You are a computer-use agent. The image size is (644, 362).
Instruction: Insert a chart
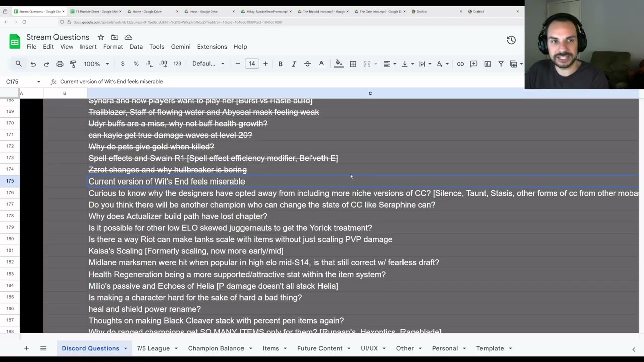pyautogui.click(x=488, y=64)
